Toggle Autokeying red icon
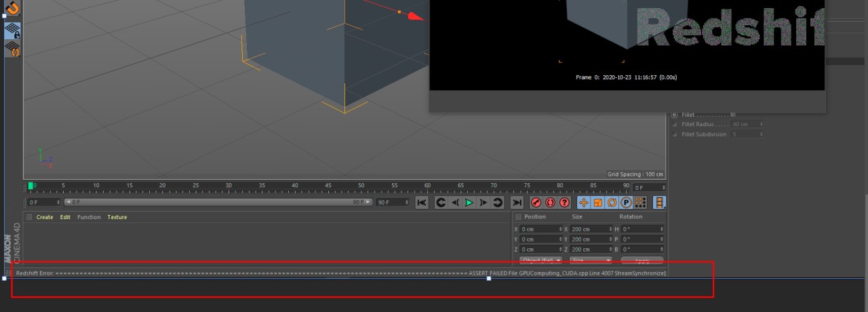This screenshot has width=868, height=312. [x=550, y=202]
